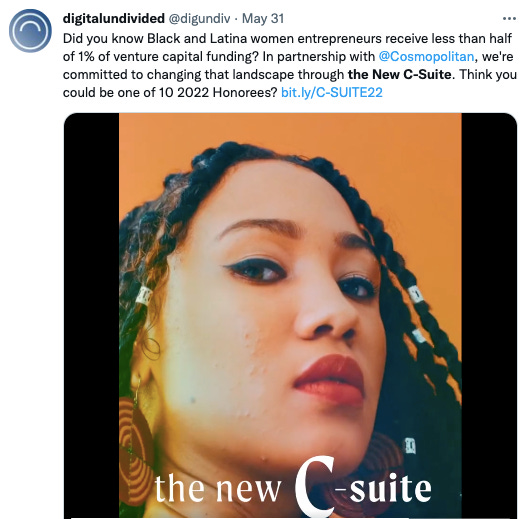Open the digitalundivided profile avatar
520x519 pixels.
click(x=30, y=30)
